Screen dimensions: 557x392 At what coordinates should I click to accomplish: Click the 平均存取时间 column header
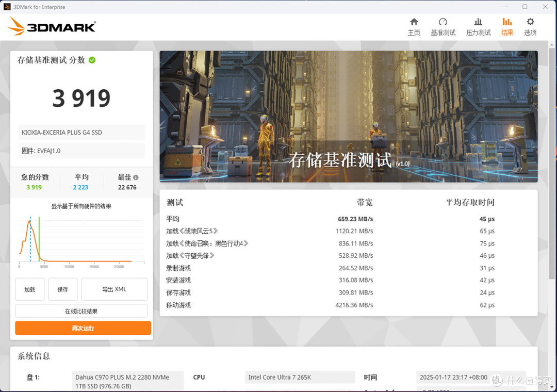470,202
